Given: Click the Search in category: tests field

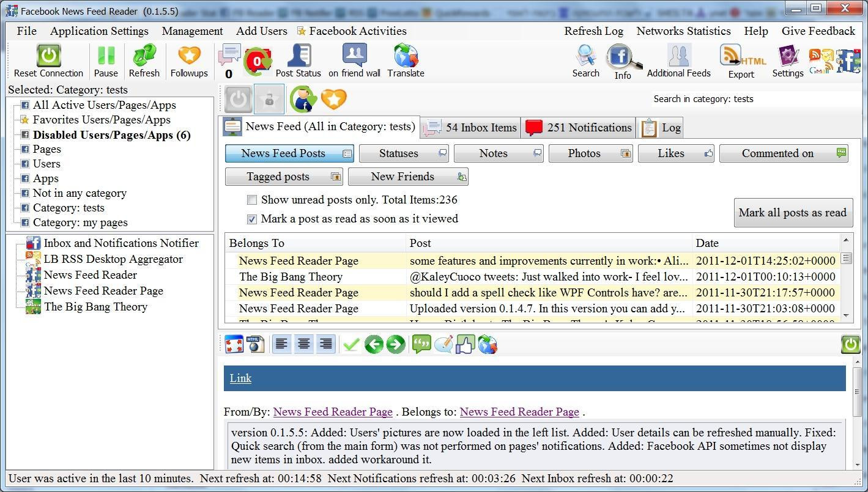Looking at the screenshot, I should coord(755,99).
